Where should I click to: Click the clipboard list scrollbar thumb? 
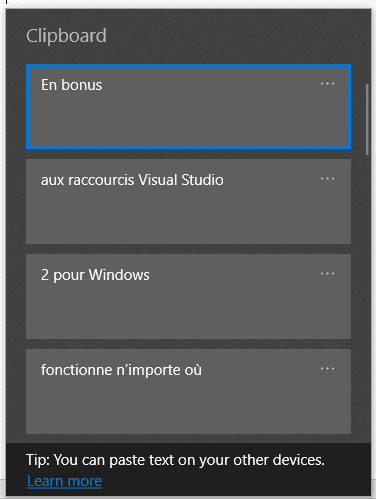coord(367,119)
